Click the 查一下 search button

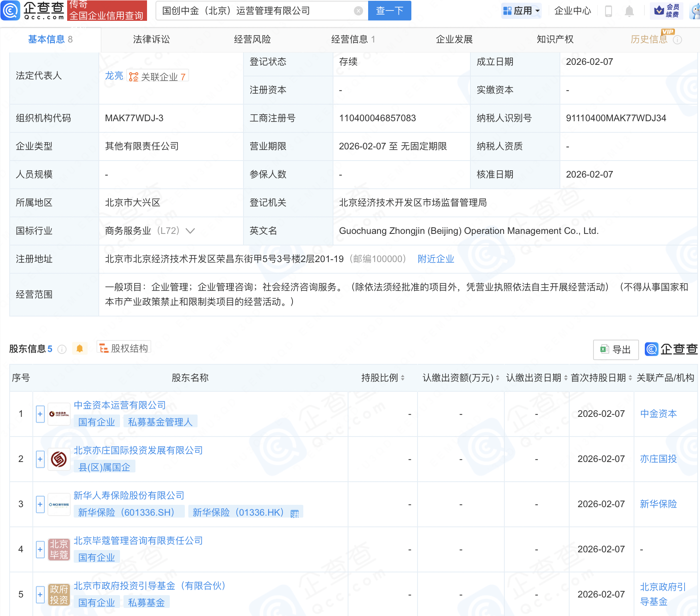pyautogui.click(x=389, y=11)
